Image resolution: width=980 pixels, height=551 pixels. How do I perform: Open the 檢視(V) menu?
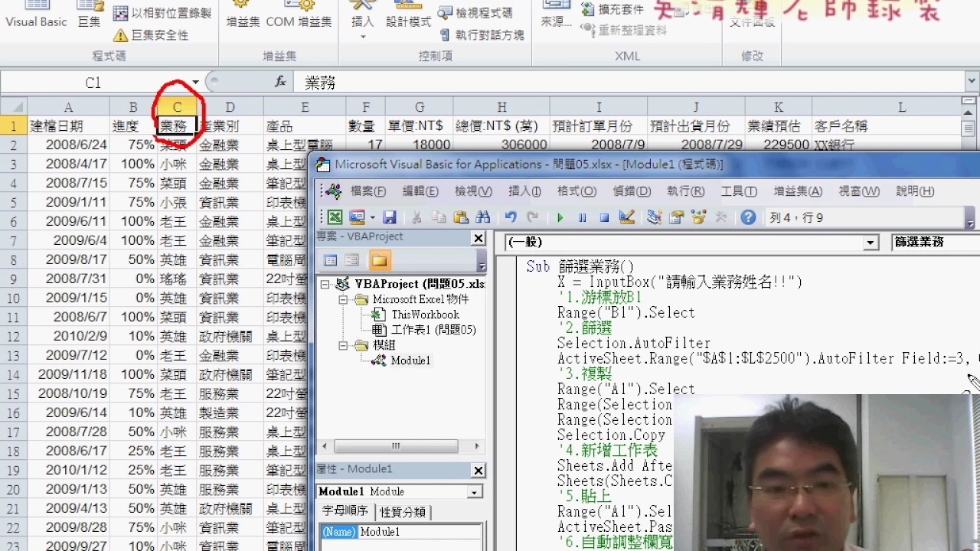[x=473, y=191]
